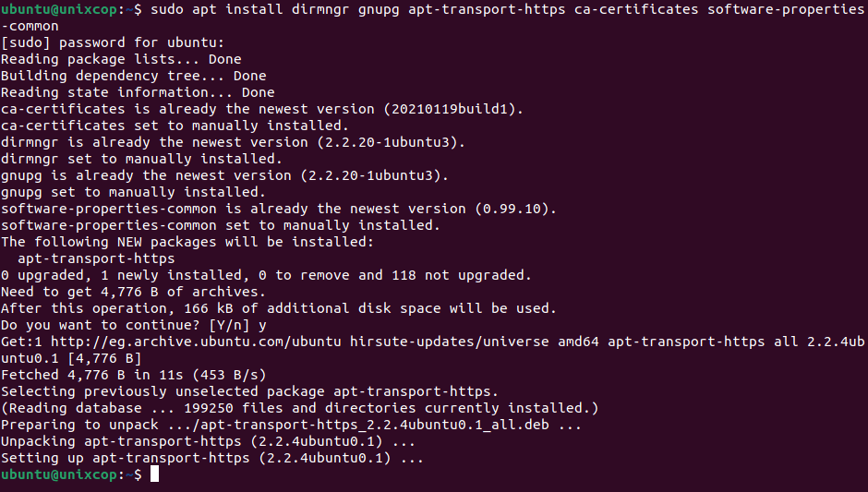Image resolution: width=868 pixels, height=492 pixels.
Task: Click the 'Unpacking apt-transport-https' line
Action: click(x=208, y=441)
